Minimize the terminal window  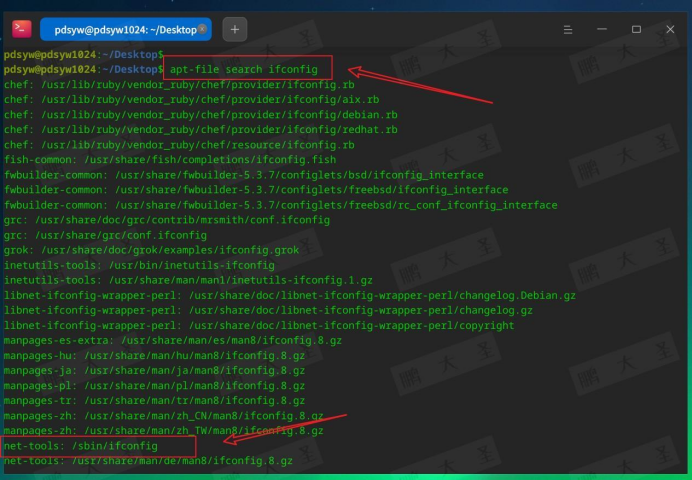(x=602, y=29)
